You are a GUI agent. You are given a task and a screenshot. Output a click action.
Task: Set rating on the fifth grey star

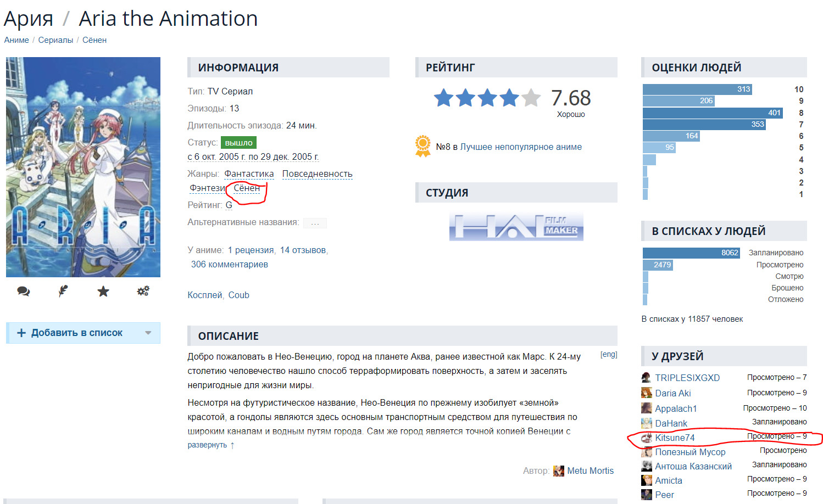531,98
